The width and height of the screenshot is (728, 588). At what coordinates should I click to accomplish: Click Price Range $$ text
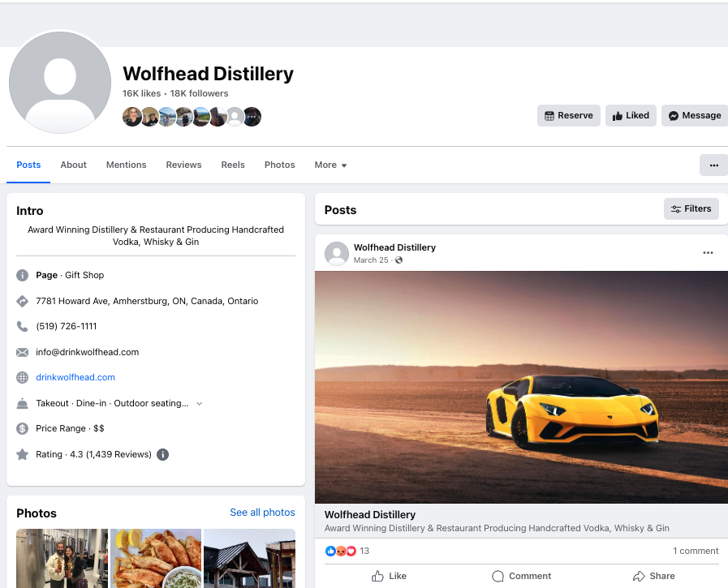coord(70,428)
